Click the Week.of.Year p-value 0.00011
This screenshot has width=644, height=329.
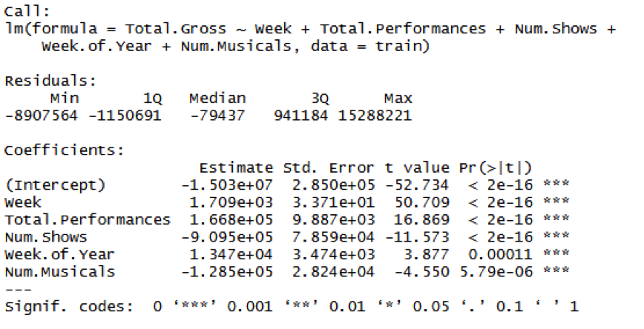click(500, 254)
